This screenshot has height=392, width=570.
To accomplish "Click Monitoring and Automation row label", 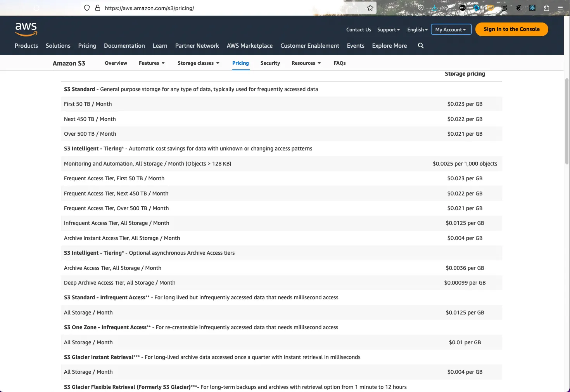I will click(148, 164).
